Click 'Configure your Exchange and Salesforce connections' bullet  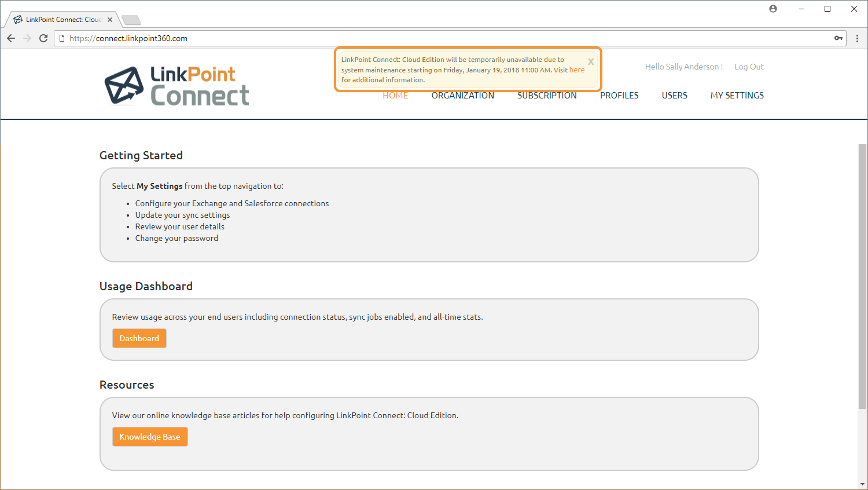pos(232,203)
